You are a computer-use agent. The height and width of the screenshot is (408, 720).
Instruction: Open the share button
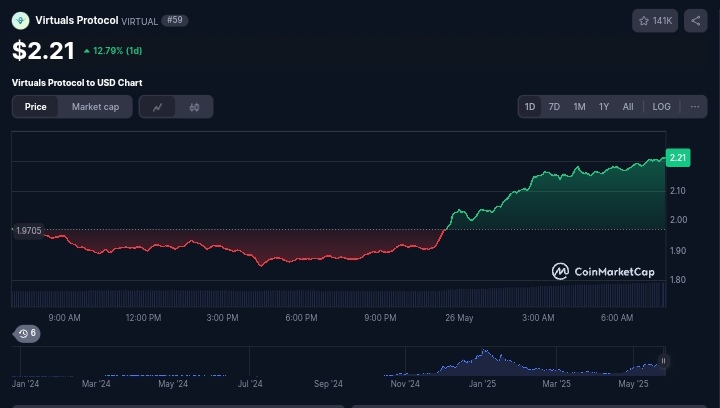click(x=696, y=21)
